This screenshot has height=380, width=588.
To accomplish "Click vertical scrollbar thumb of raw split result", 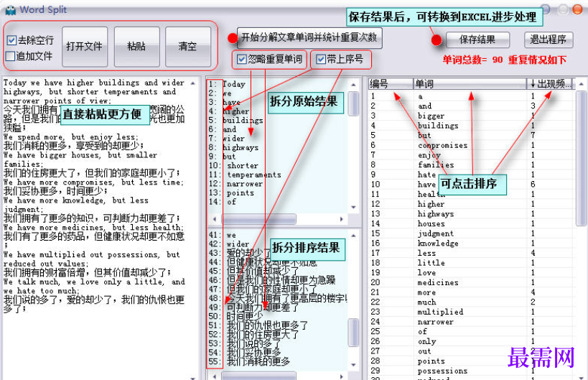I will click(353, 104).
